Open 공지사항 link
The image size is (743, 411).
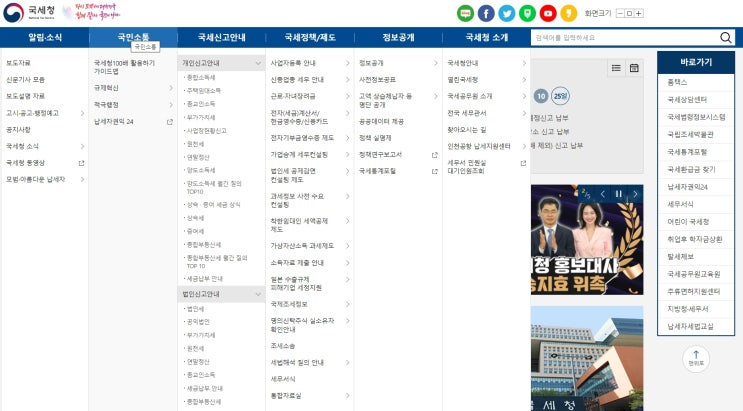(x=18, y=130)
